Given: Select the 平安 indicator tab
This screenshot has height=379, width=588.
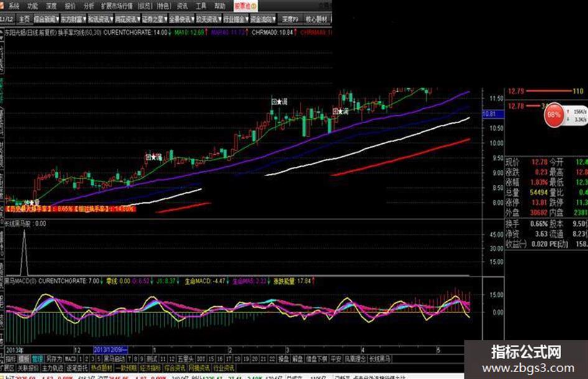Looking at the screenshot, I should (x=336, y=358).
